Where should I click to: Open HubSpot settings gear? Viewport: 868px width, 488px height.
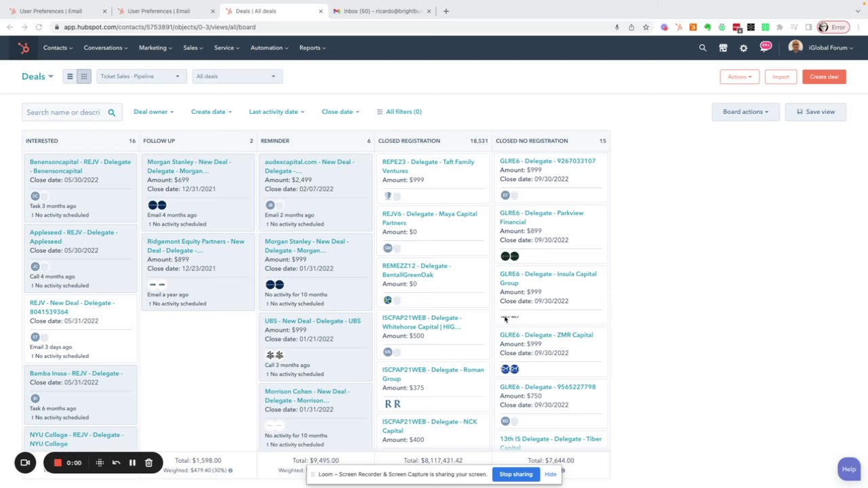pos(743,48)
